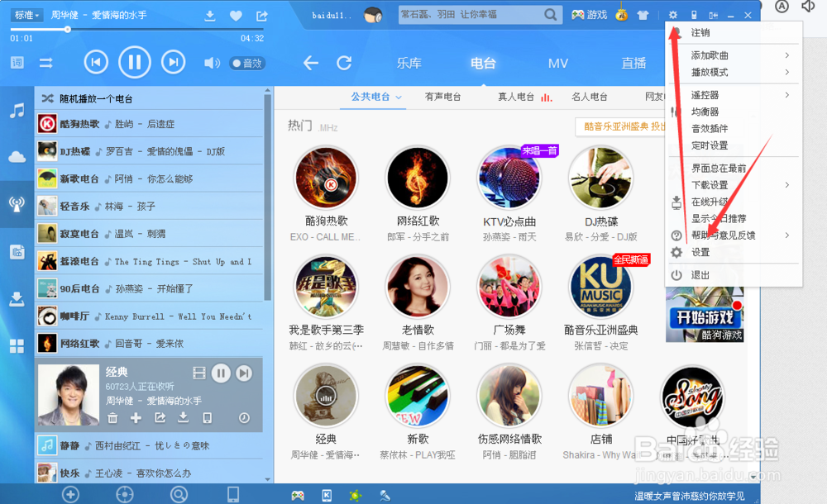The image size is (827, 504).
Task: Locate current song with bottom target icon
Action: click(125, 495)
